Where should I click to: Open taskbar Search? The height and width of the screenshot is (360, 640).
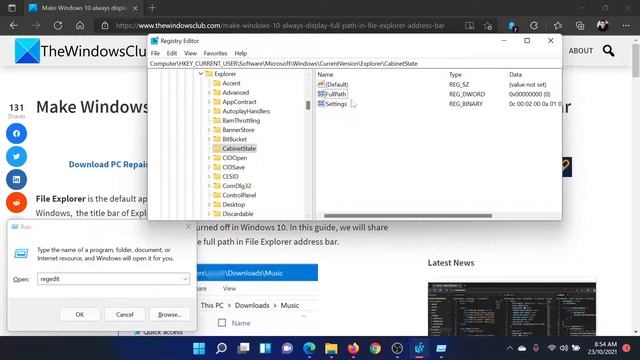221,348
